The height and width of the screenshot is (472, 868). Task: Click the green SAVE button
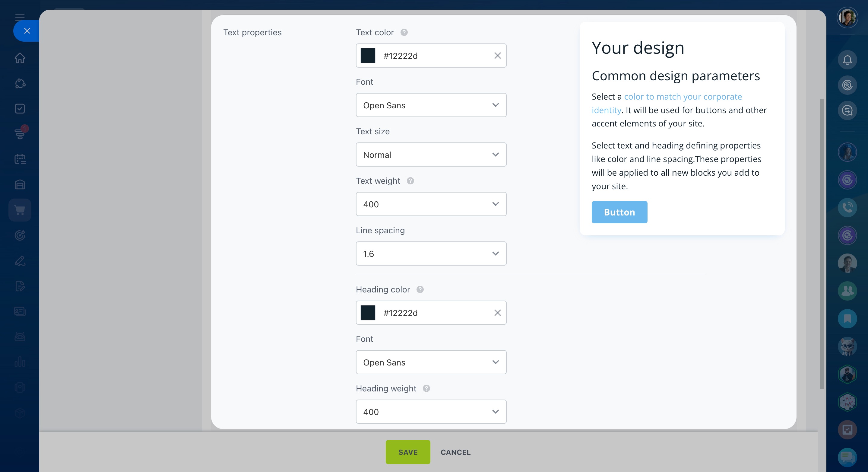pyautogui.click(x=408, y=452)
